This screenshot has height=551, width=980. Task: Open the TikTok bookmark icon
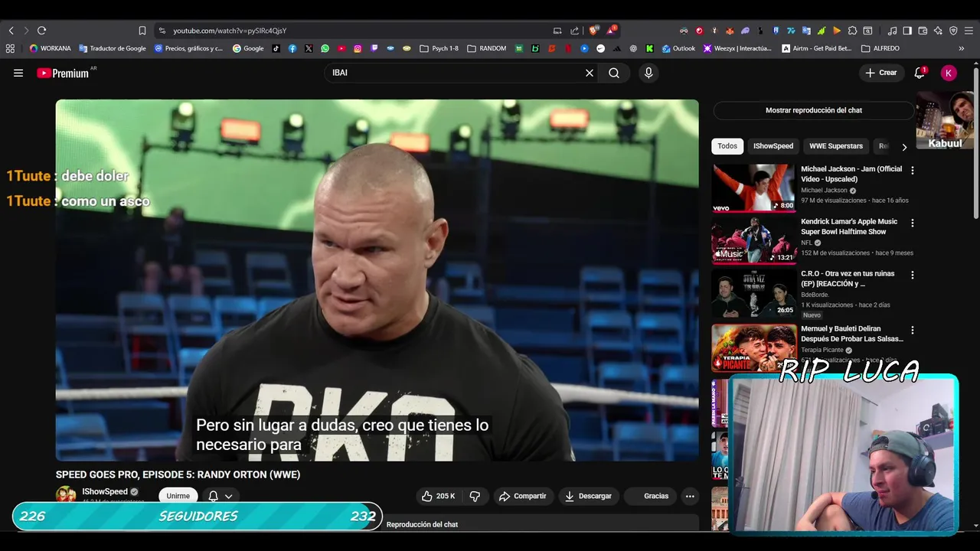276,48
